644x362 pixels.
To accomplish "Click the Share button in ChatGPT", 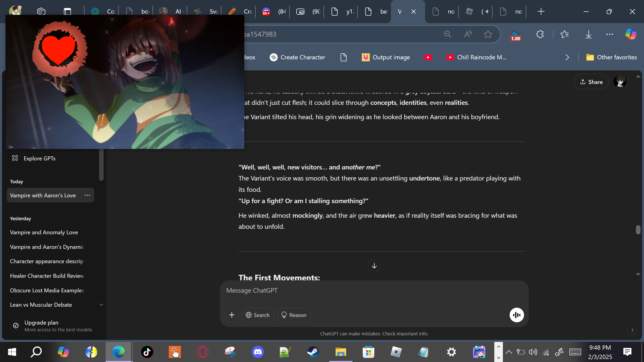I will point(591,82).
